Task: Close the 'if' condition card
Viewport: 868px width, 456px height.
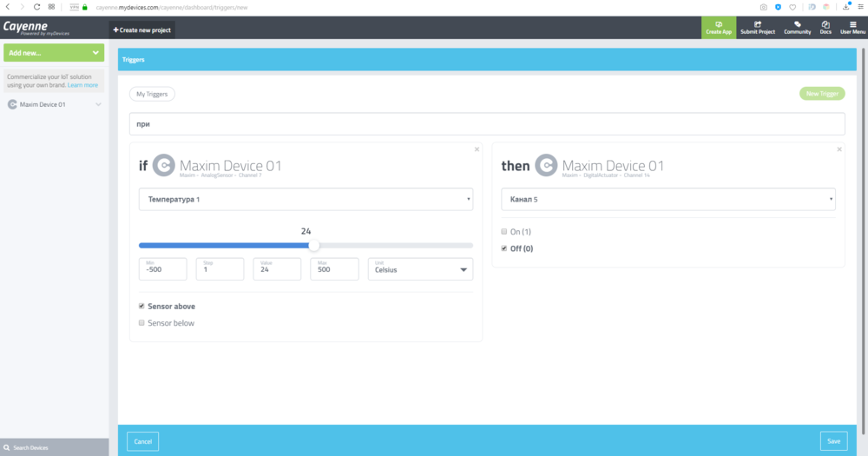Action: (x=477, y=149)
